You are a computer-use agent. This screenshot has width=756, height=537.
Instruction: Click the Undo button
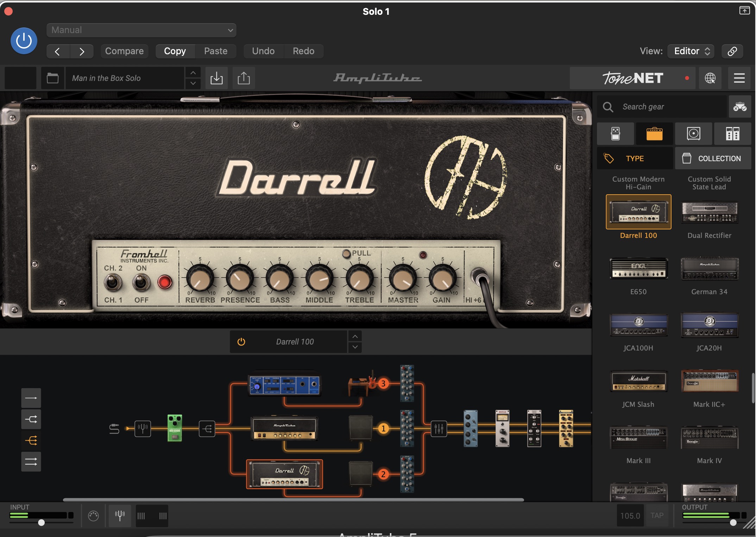(263, 51)
